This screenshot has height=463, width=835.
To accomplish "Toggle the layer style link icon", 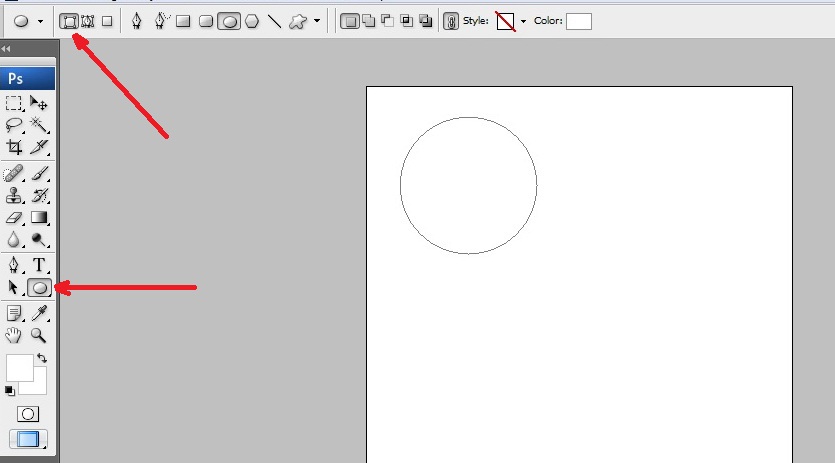I will point(451,21).
